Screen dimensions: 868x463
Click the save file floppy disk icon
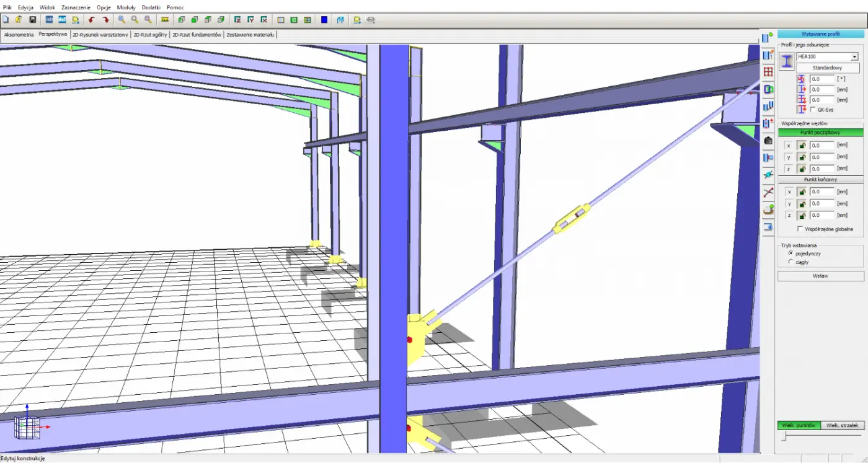pyautogui.click(x=33, y=20)
